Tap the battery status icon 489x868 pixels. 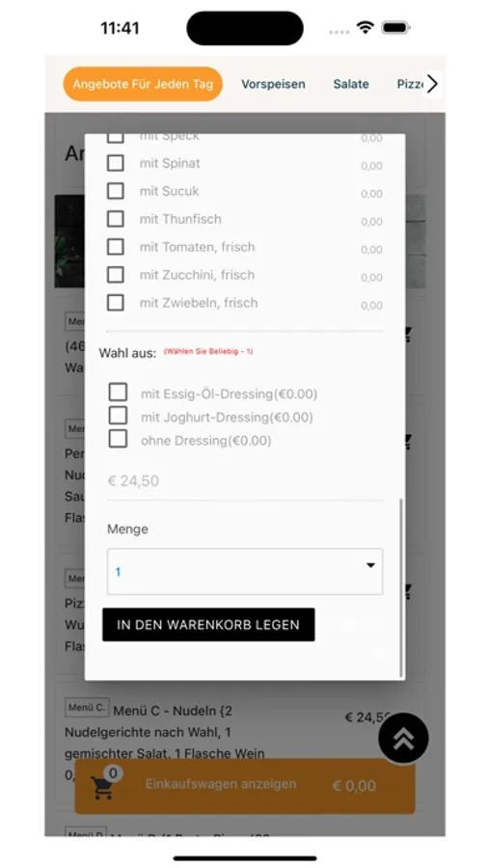[395, 28]
